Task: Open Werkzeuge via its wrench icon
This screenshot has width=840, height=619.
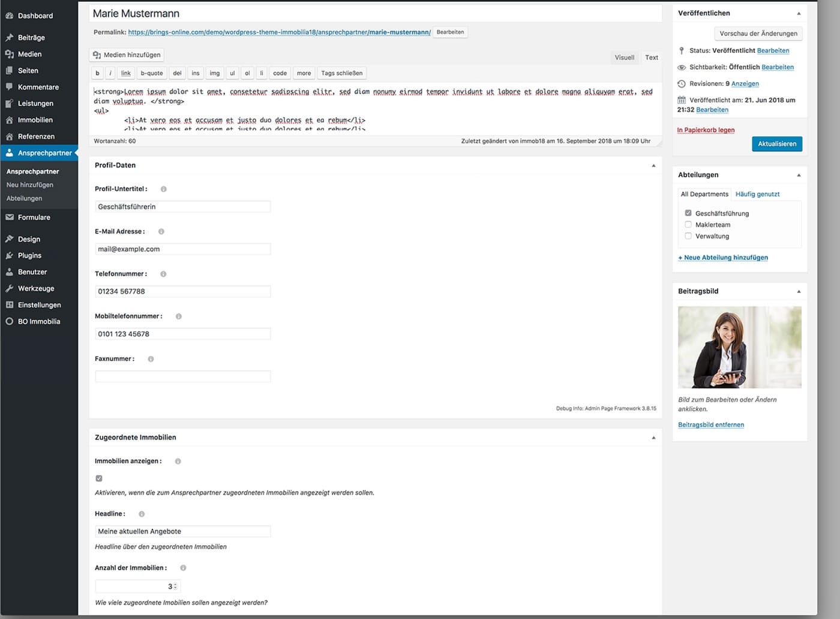Action: (10, 289)
